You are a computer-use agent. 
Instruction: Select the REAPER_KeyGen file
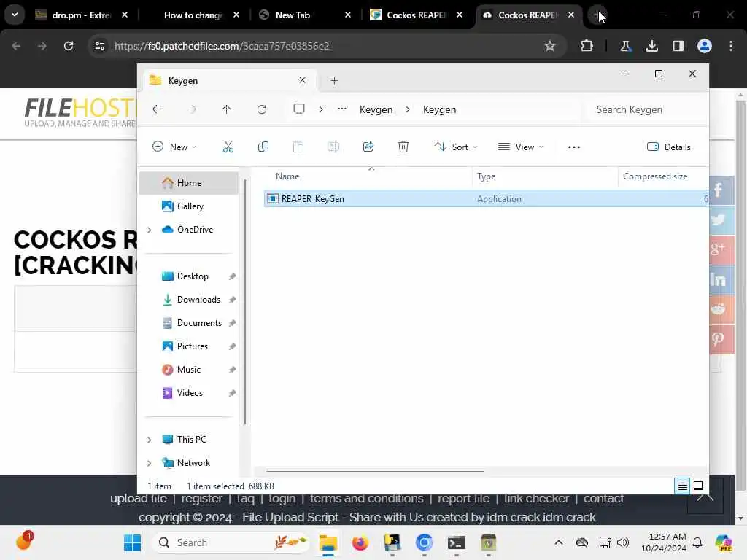486,198
